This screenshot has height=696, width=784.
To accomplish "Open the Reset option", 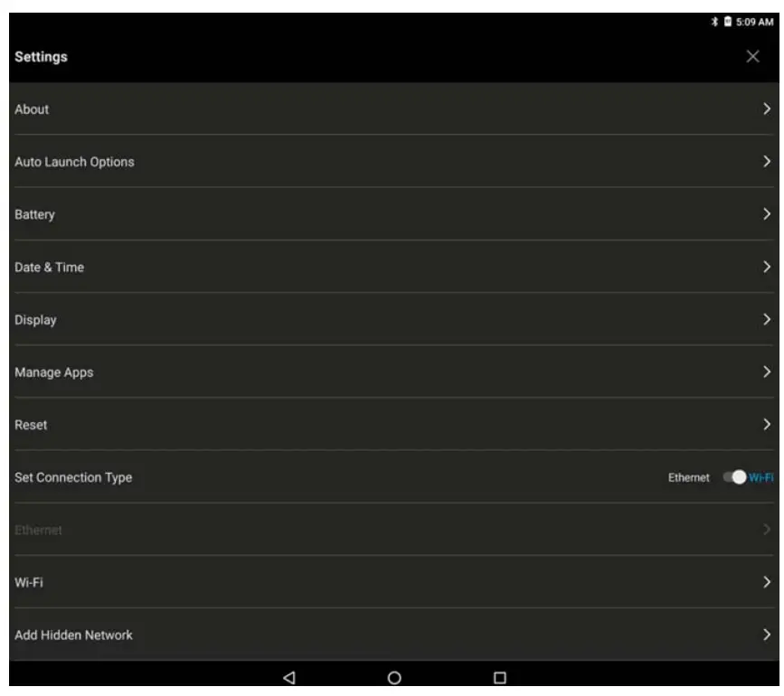I will [394, 425].
